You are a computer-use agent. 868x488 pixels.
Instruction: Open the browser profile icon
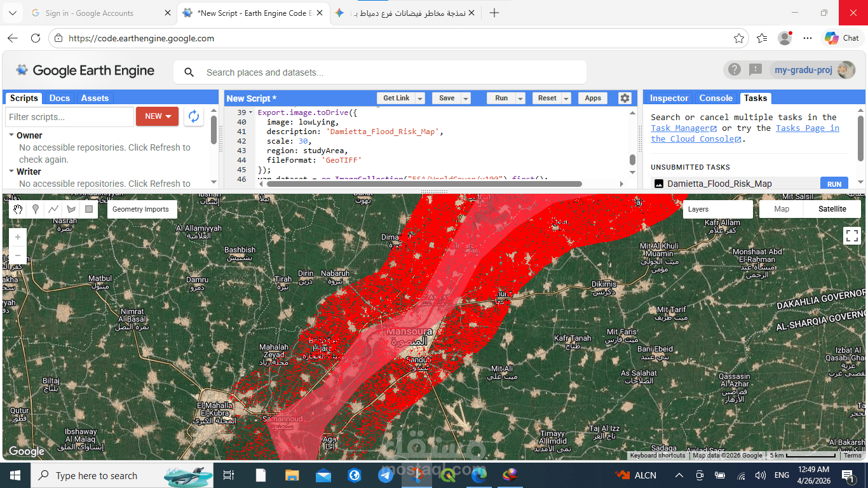(785, 38)
